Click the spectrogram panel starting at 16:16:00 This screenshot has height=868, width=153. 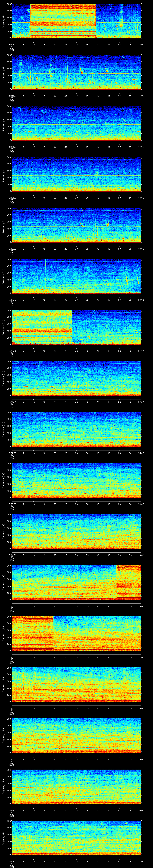[x=77, y=123]
